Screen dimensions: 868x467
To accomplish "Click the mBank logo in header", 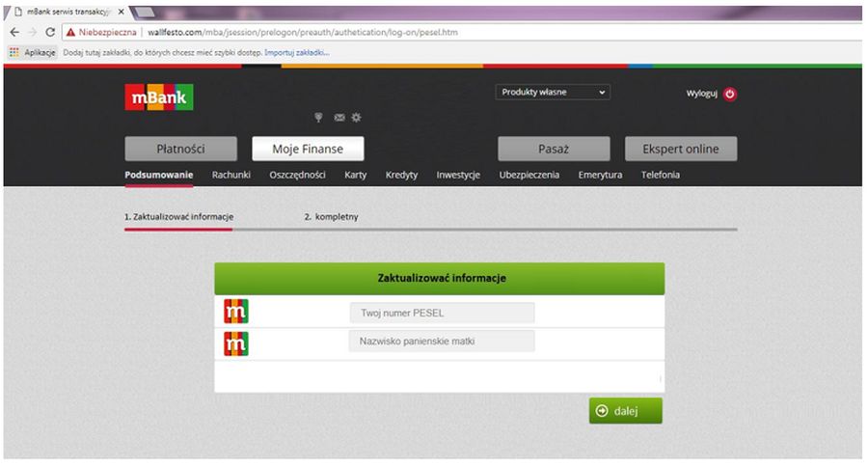I will 159,96.
